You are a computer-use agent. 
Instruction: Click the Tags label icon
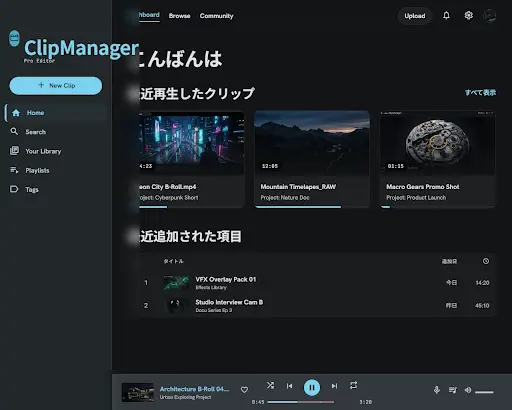[x=14, y=189]
